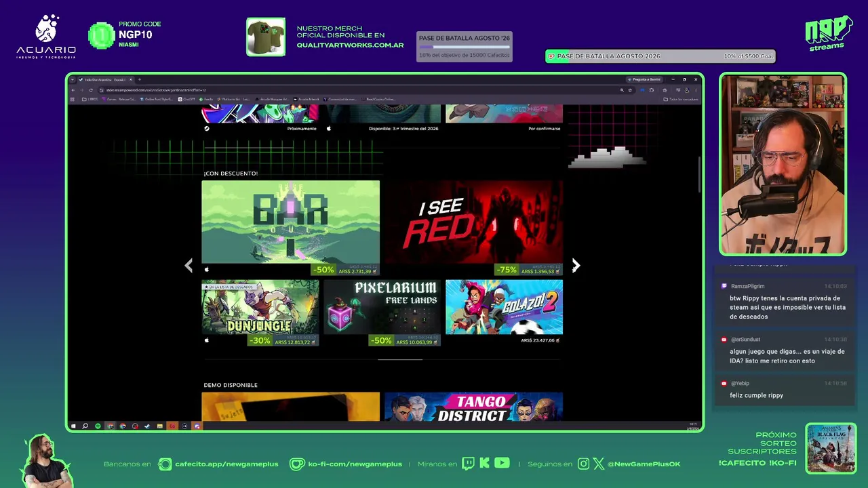Click the -30% Dunjungle discount badge
The width and height of the screenshot is (868, 488).
point(260,340)
